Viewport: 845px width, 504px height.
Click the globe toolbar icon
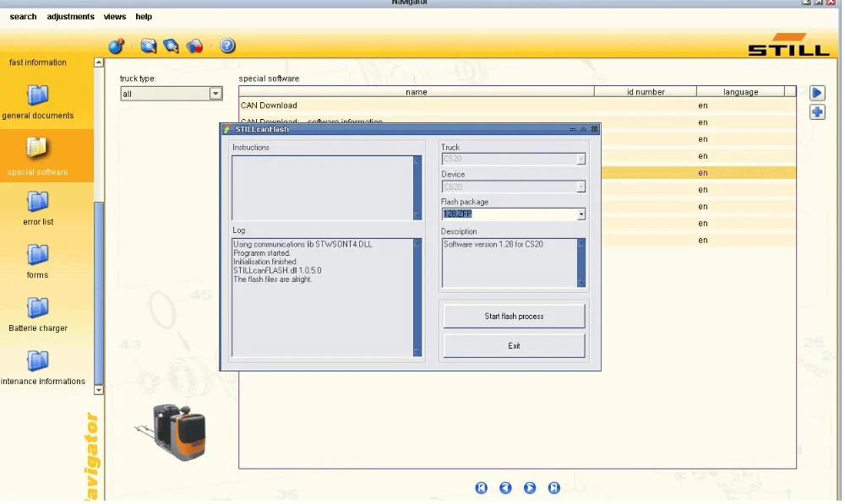[x=117, y=46]
